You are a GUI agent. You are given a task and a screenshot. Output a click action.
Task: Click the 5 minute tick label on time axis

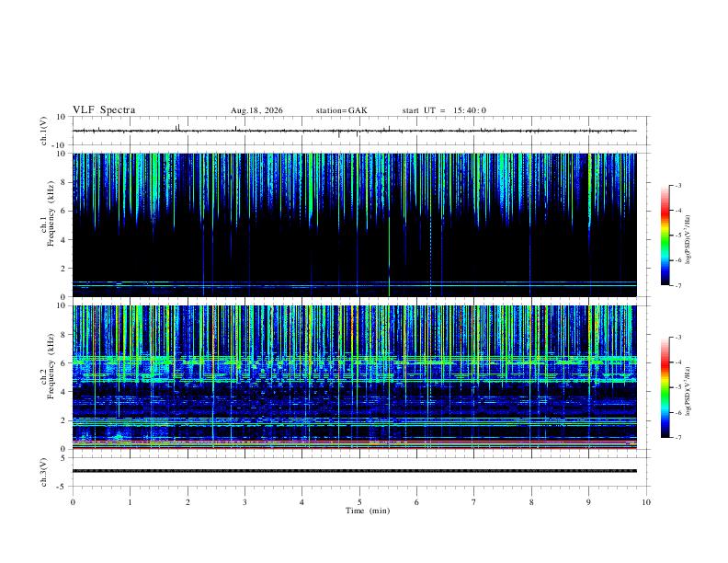359,502
